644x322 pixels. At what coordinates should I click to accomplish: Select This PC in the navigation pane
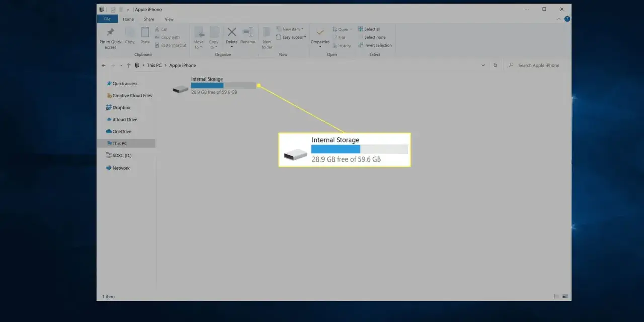[x=126, y=143]
